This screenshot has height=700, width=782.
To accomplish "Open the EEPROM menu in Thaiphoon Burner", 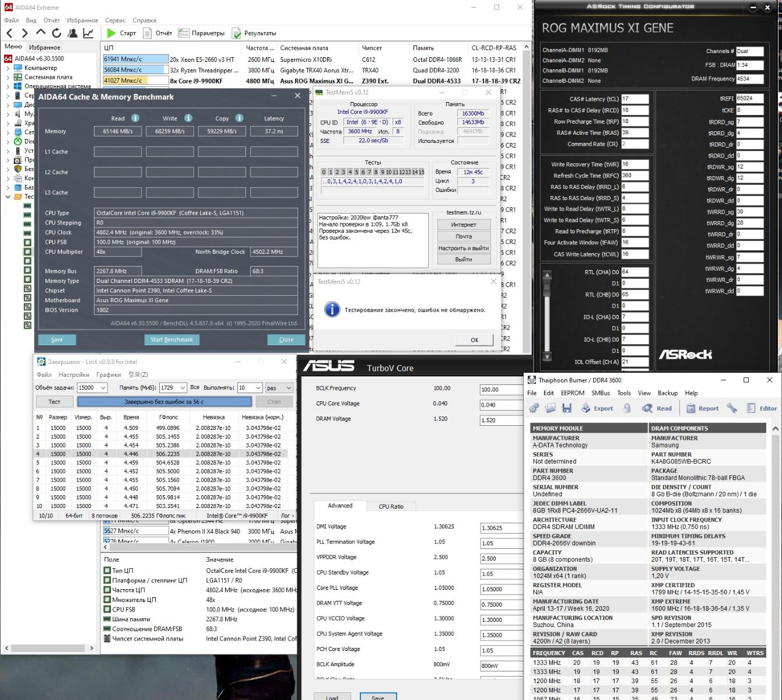I will pyautogui.click(x=572, y=393).
